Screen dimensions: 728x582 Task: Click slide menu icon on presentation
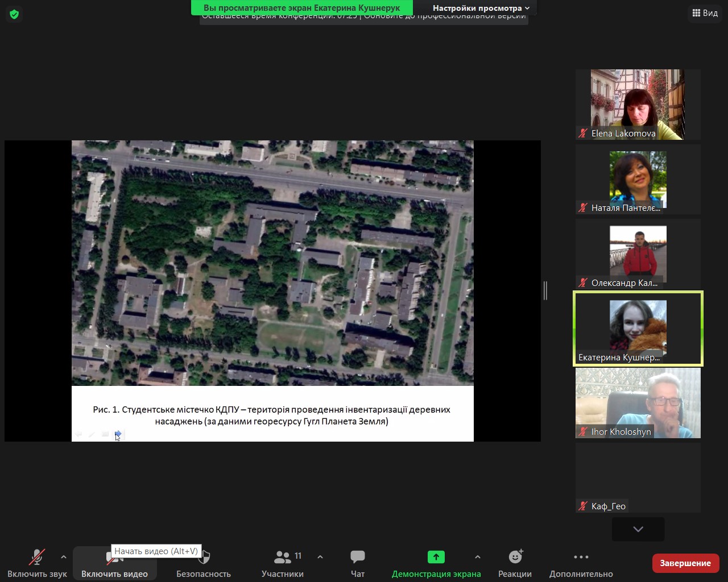tap(105, 434)
